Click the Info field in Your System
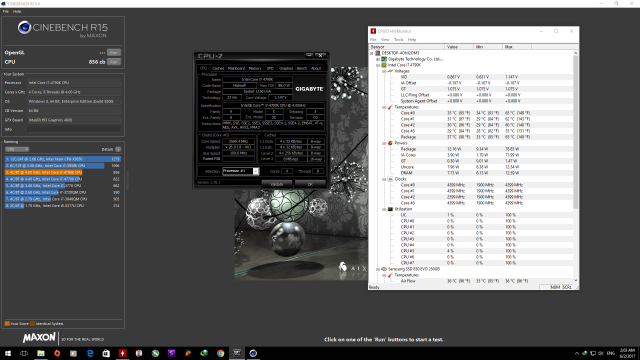The image size is (640, 360). [74, 129]
